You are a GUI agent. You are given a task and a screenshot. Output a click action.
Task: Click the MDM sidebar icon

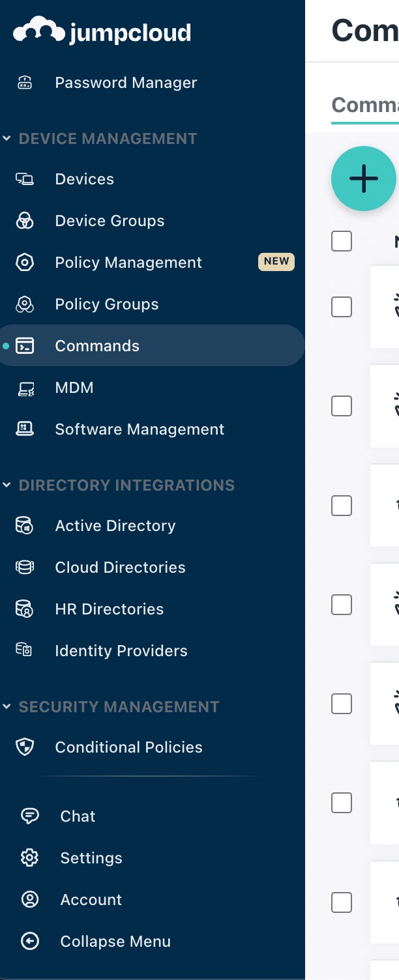(x=25, y=388)
